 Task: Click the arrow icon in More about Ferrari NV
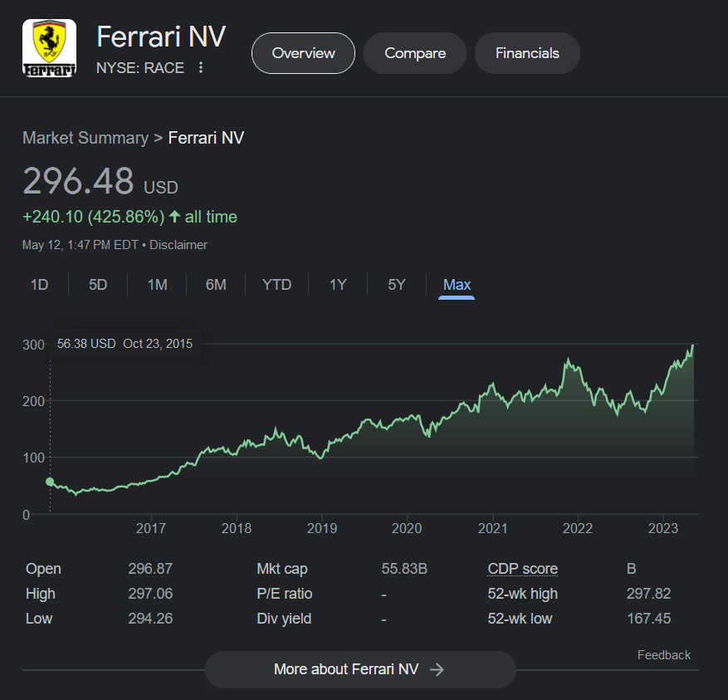click(437, 669)
